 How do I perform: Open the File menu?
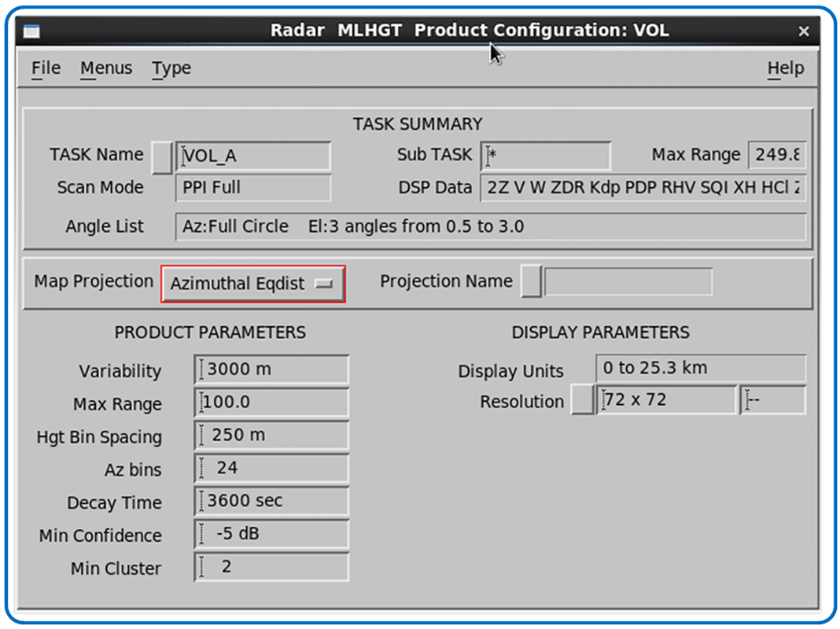click(x=46, y=68)
